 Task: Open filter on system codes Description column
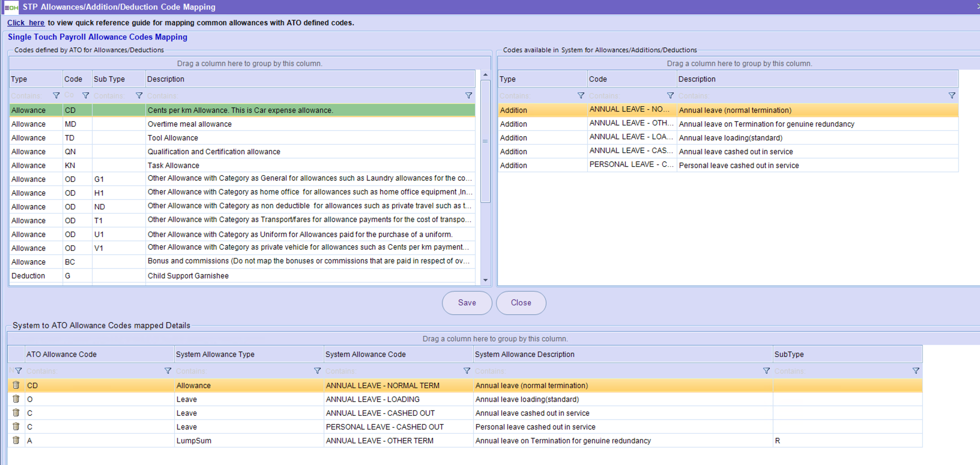[x=952, y=95]
